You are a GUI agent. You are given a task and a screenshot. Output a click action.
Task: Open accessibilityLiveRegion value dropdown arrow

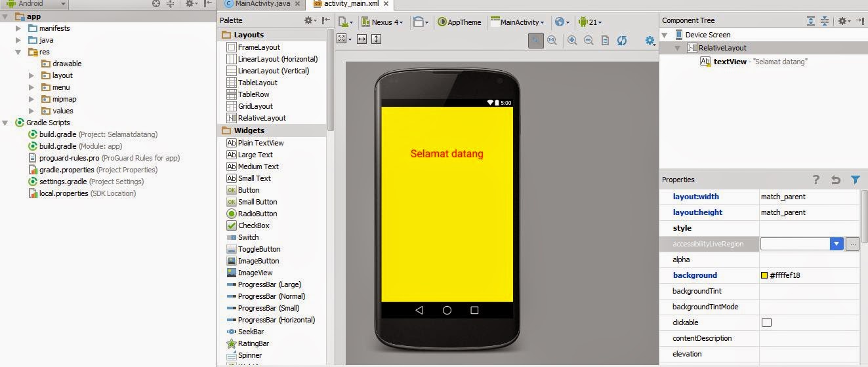[836, 244]
